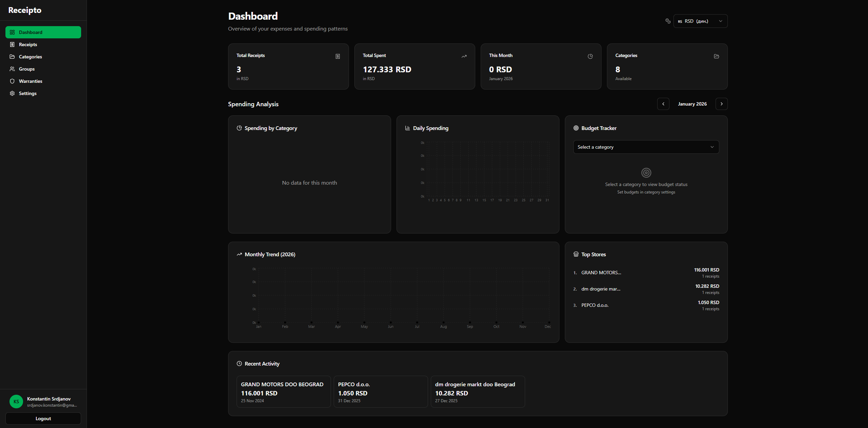Image resolution: width=868 pixels, height=428 pixels.
Task: Click the January 2026 month label
Action: (x=692, y=104)
